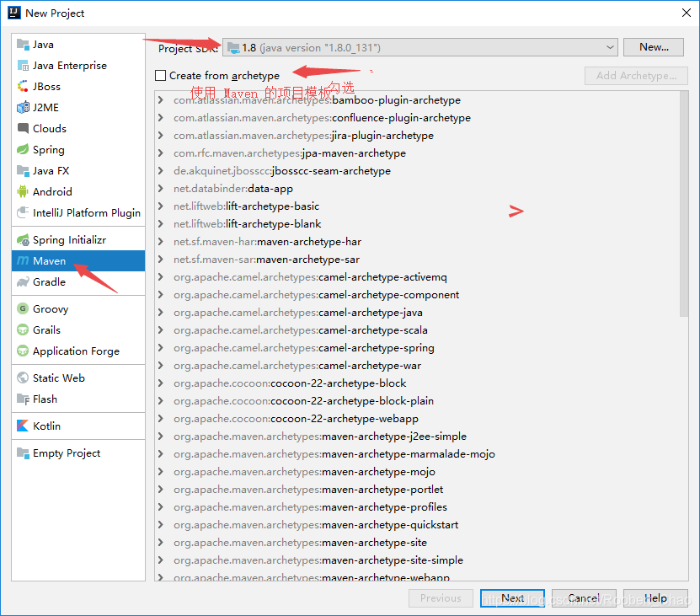The width and height of the screenshot is (700, 616).
Task: Click the Gradle elephant icon
Action: click(x=23, y=281)
